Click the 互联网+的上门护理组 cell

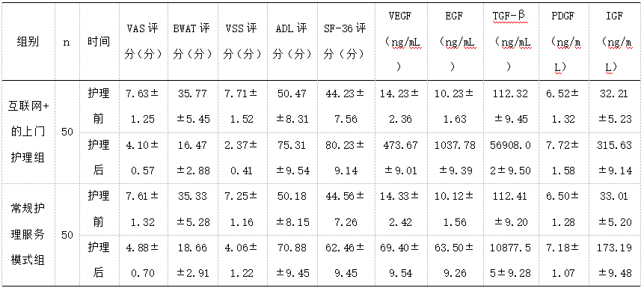tap(28, 132)
